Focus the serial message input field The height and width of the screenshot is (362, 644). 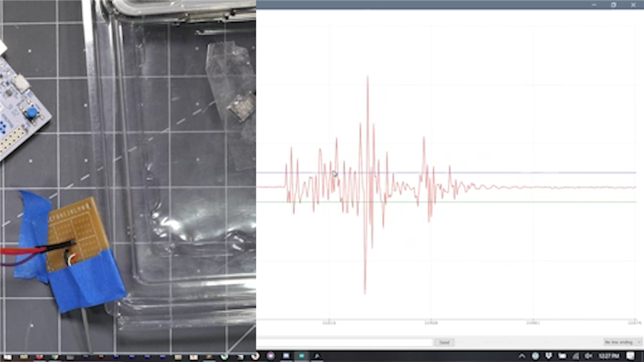[x=345, y=342]
